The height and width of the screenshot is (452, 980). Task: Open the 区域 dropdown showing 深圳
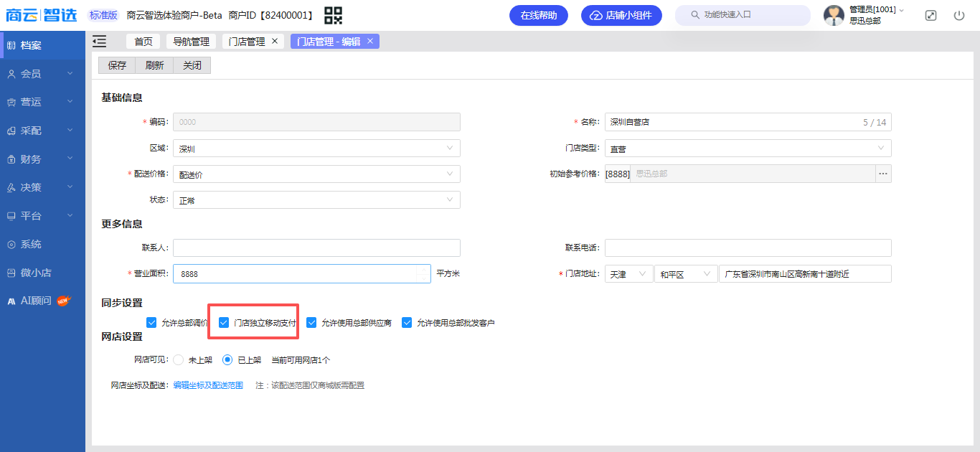316,149
